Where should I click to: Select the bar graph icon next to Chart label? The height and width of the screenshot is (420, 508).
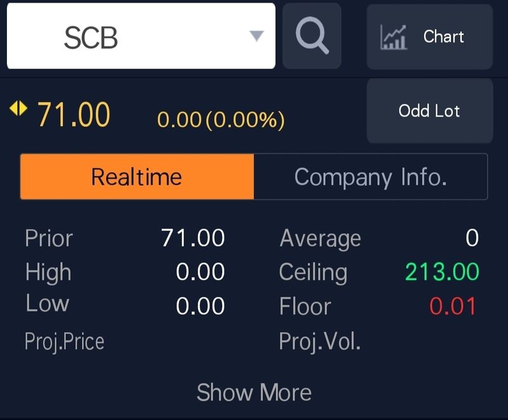click(x=394, y=37)
